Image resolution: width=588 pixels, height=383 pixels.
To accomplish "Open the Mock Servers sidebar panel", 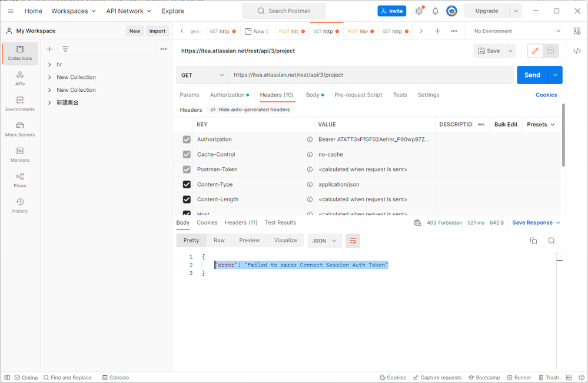I will (20, 129).
